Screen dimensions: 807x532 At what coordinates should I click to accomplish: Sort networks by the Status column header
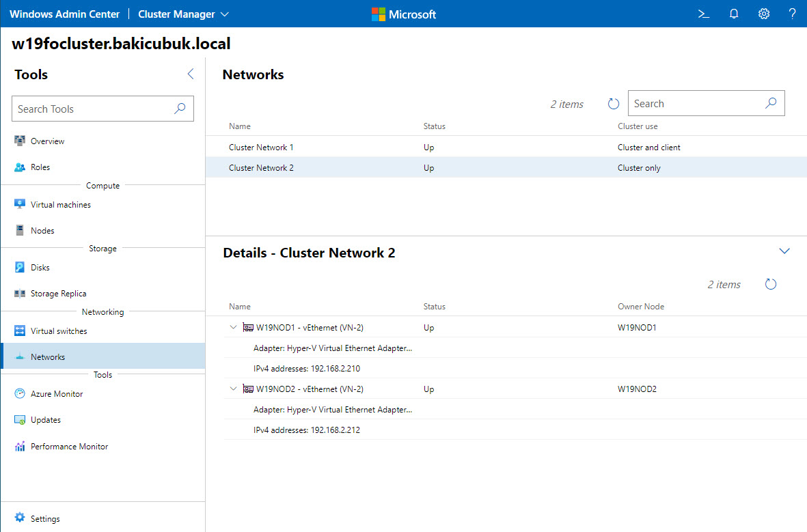pos(435,126)
